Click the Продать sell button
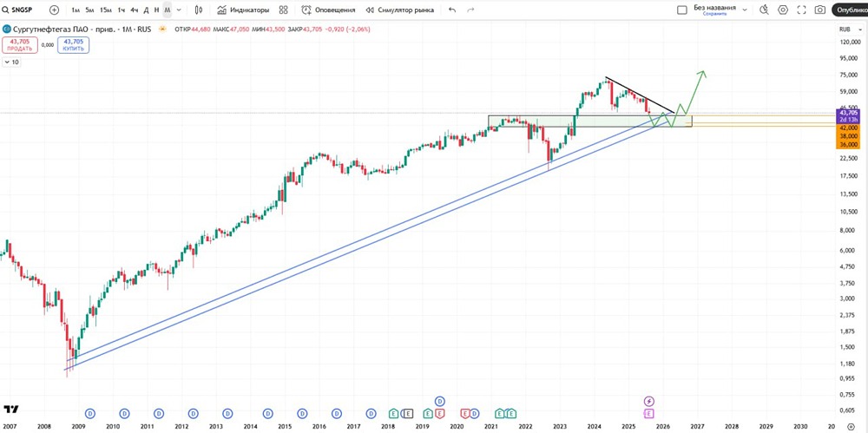This screenshot has width=868, height=433. 19,45
